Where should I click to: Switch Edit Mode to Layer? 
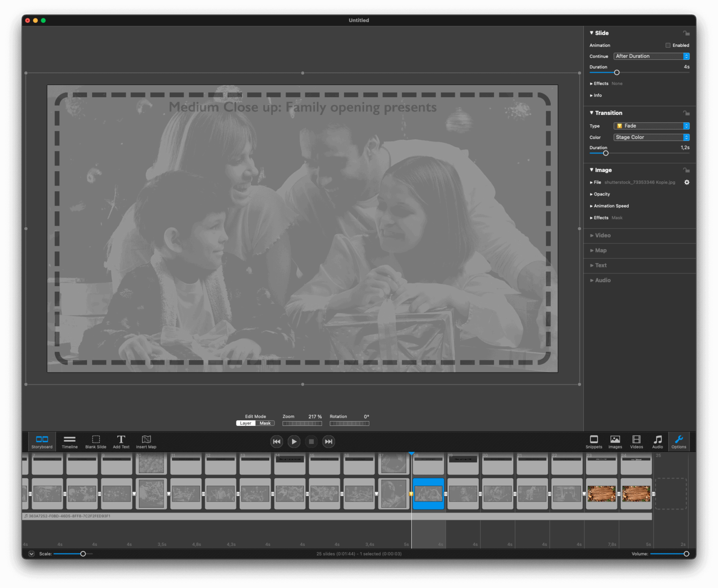point(246,423)
